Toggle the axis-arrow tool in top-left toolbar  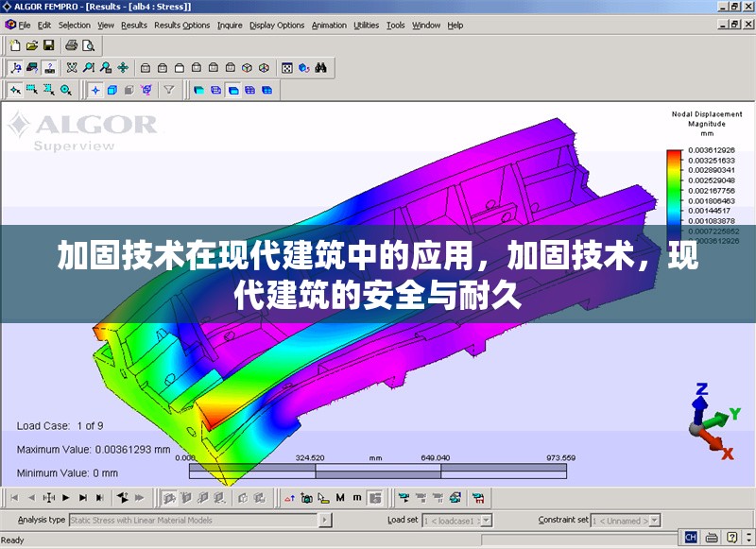coord(15,68)
